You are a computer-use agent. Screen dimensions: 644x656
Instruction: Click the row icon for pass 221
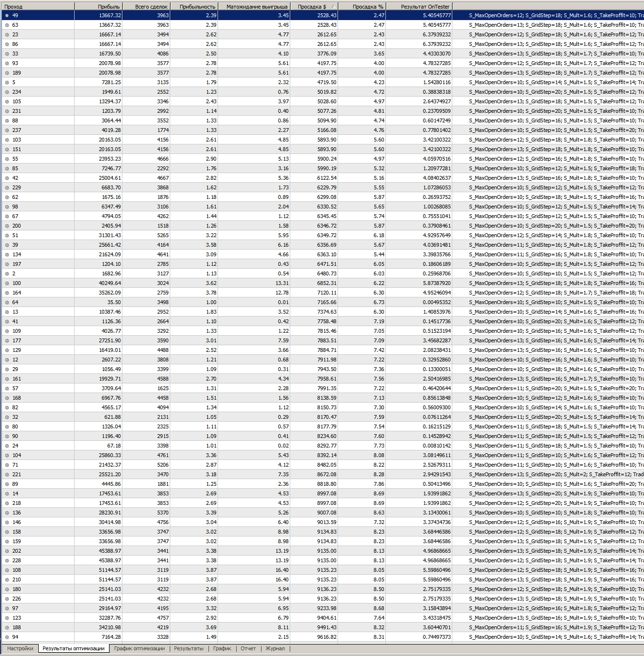(x=7, y=474)
